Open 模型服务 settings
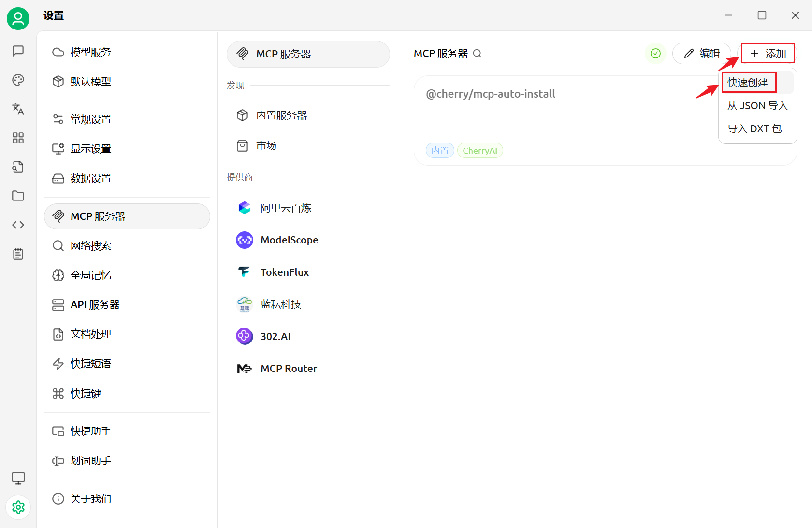 [x=127, y=52]
